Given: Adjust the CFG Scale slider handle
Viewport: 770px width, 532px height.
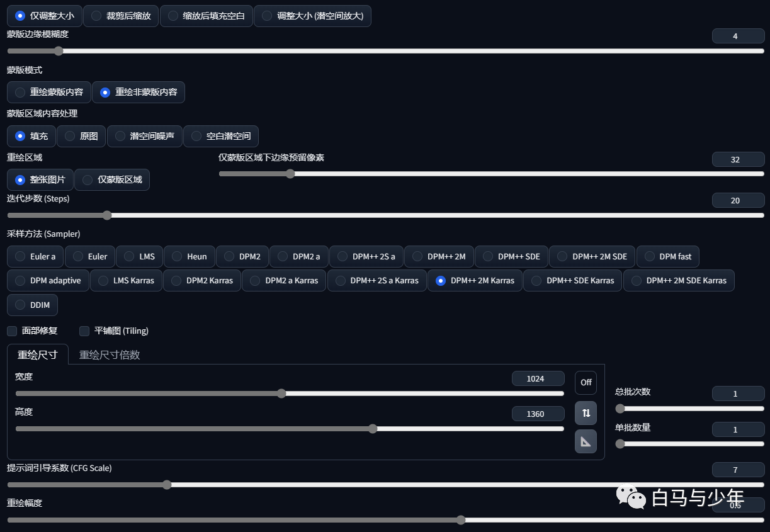Looking at the screenshot, I should coord(167,485).
